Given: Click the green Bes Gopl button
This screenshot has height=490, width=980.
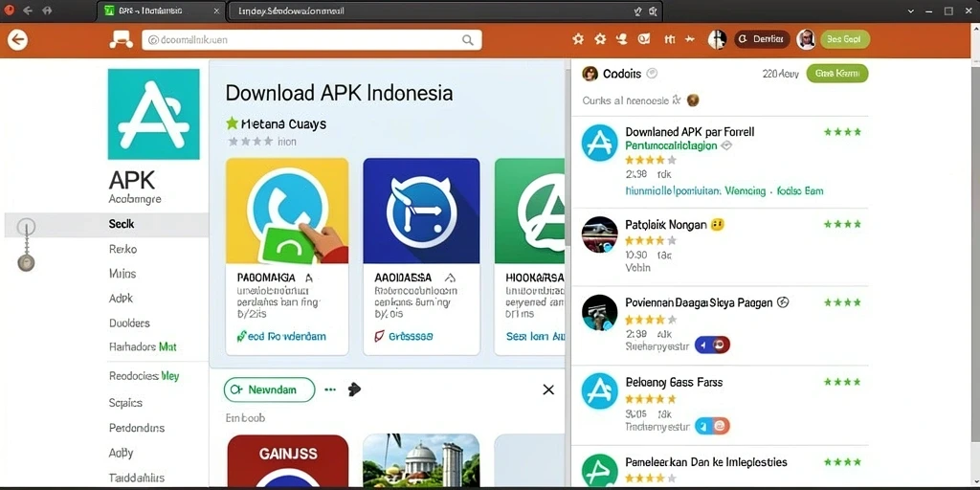Looking at the screenshot, I should 844,39.
